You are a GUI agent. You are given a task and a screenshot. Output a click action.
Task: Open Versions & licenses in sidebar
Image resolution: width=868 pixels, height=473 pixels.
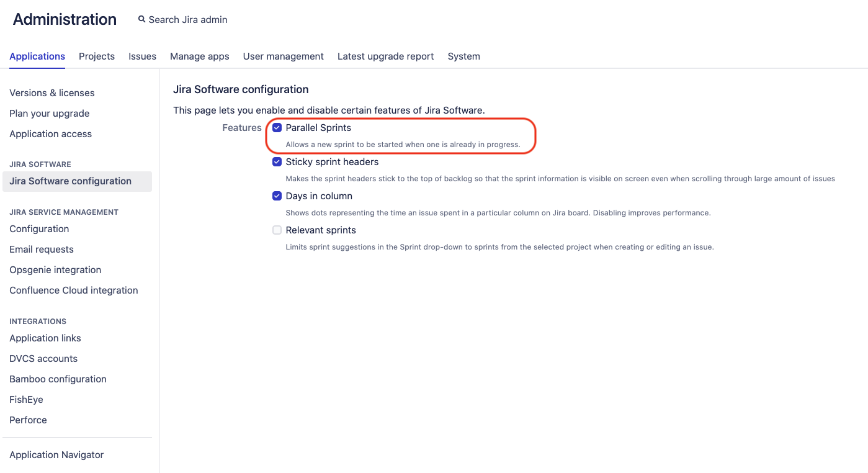coord(52,93)
